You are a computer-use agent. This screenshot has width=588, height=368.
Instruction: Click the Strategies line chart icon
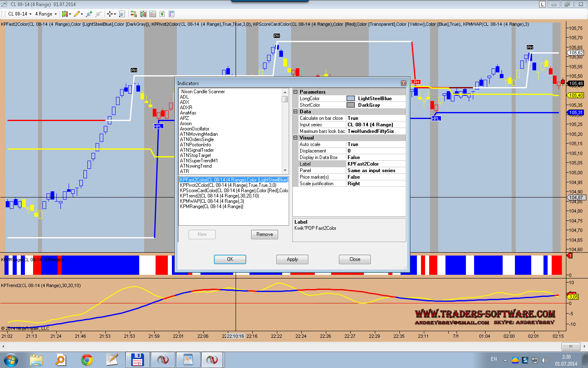point(153,14)
